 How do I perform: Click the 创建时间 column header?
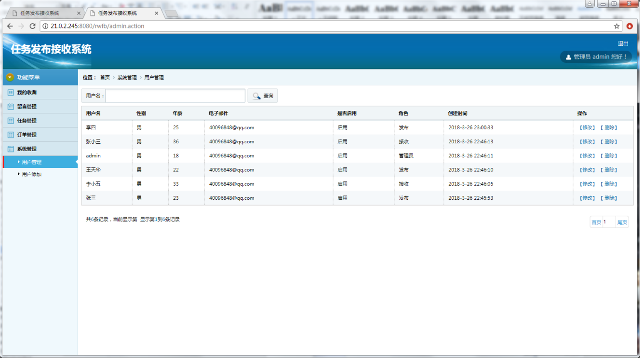pos(457,113)
